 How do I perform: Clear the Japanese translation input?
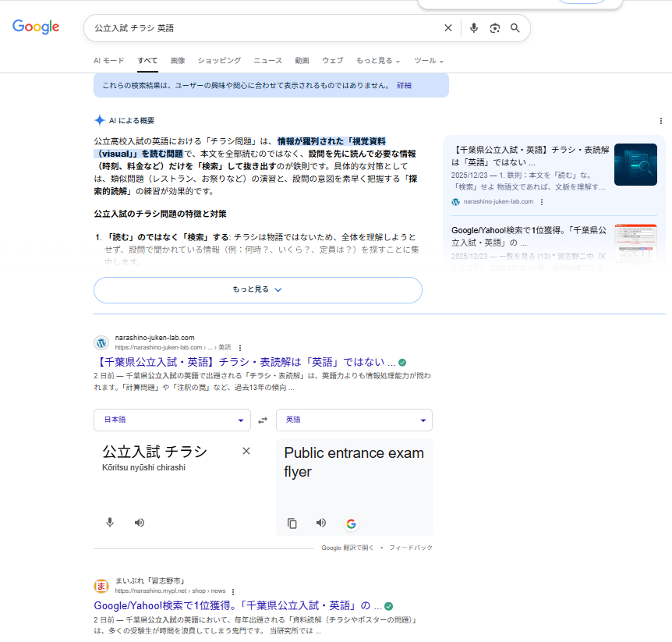click(246, 451)
